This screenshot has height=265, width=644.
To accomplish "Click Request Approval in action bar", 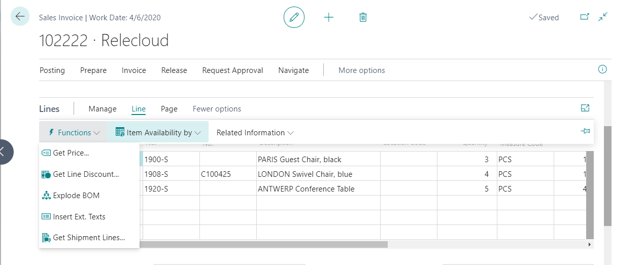I will (x=232, y=70).
